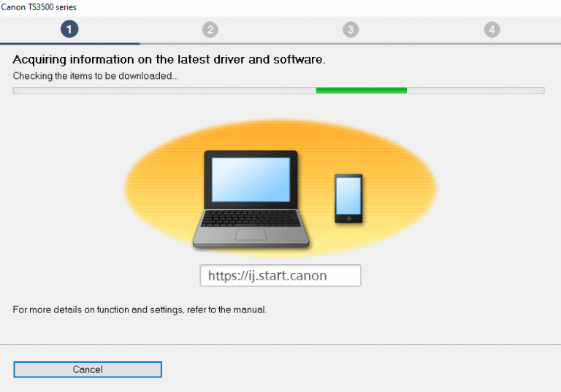This screenshot has width=561, height=392.
Task: Select the step 4 indicator circle
Action: pos(492,30)
